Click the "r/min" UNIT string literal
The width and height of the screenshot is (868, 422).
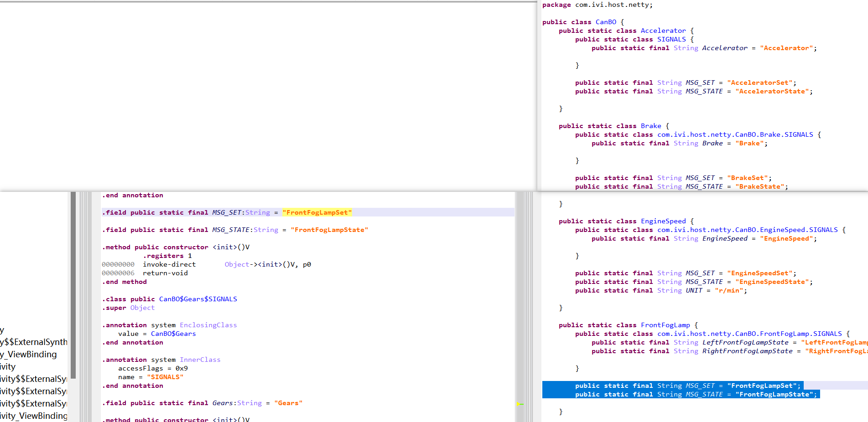729,290
